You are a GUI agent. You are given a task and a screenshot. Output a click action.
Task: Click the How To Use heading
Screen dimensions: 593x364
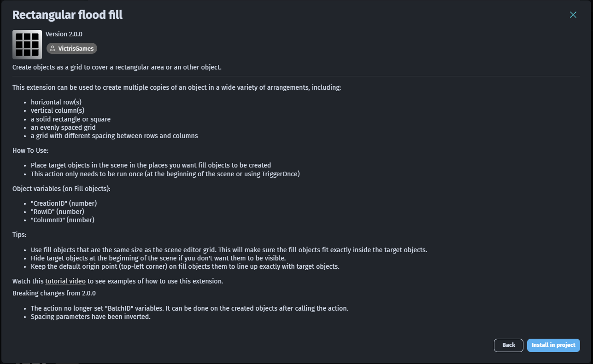(x=30, y=150)
